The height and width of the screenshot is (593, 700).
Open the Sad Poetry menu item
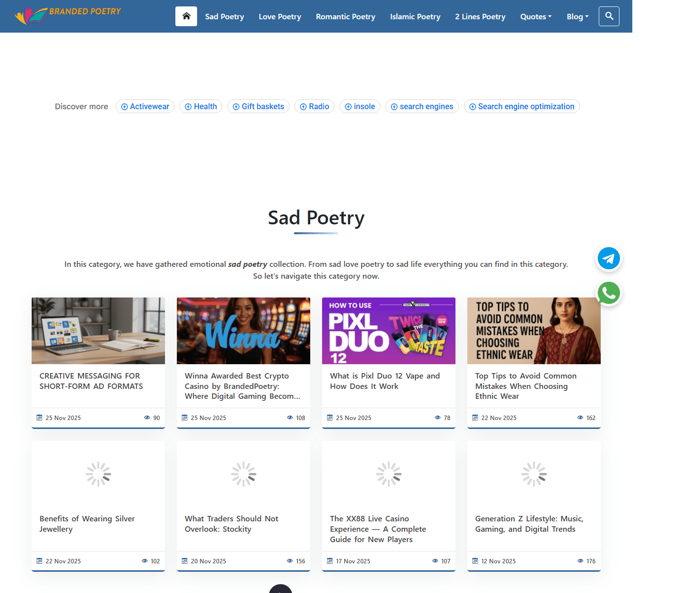224,17
